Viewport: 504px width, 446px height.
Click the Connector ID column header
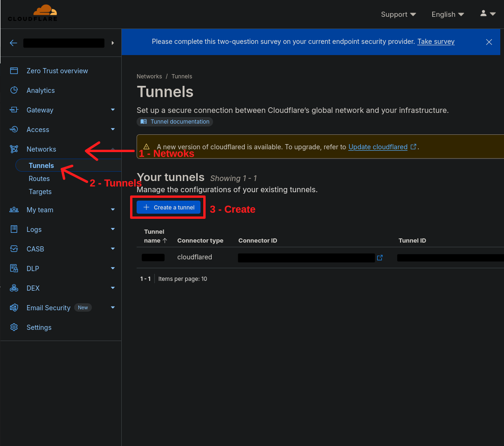tap(257, 241)
